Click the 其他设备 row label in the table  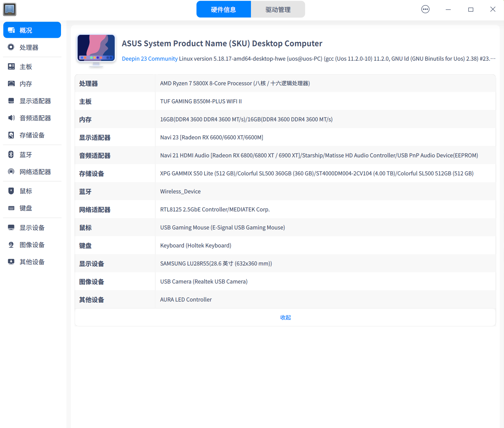pos(92,300)
